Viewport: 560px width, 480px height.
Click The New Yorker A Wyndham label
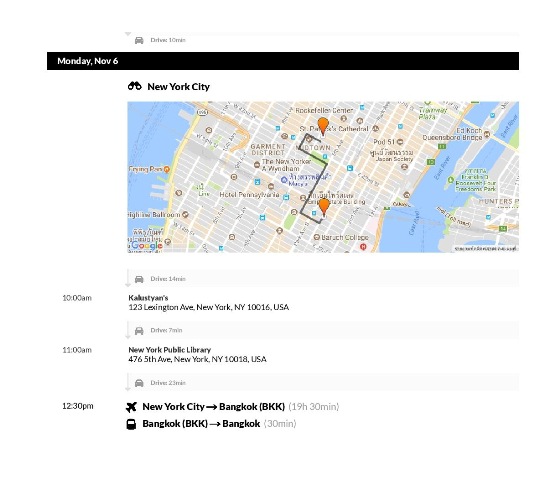coord(286,165)
